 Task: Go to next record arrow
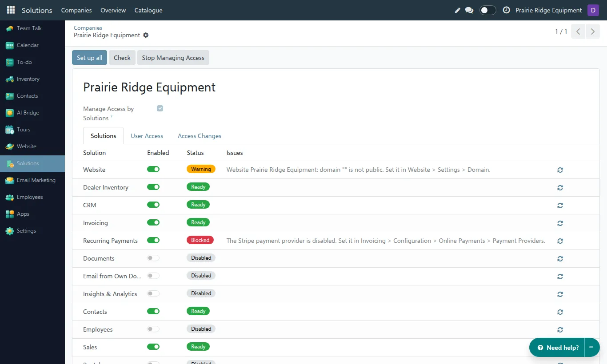[x=592, y=32]
